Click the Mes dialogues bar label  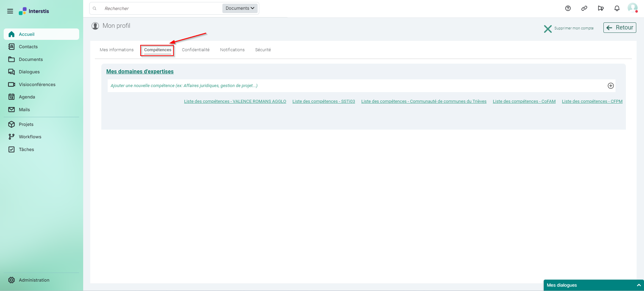point(562,285)
